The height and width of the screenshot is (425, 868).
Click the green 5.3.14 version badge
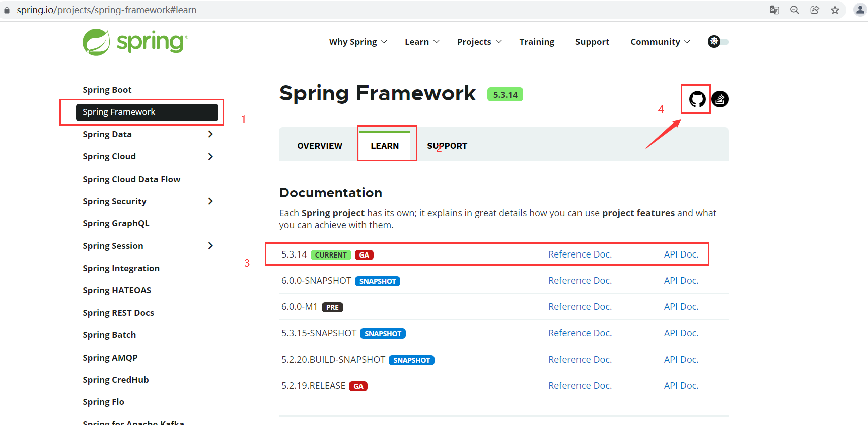click(x=505, y=95)
